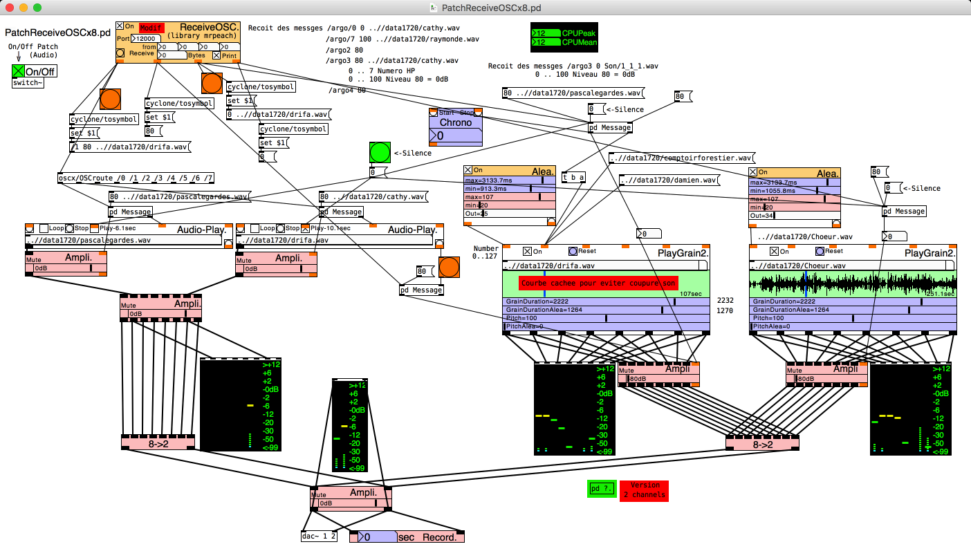The width and height of the screenshot is (971, 560).
Task: Click the Chrono Start bang
Action: click(x=433, y=113)
